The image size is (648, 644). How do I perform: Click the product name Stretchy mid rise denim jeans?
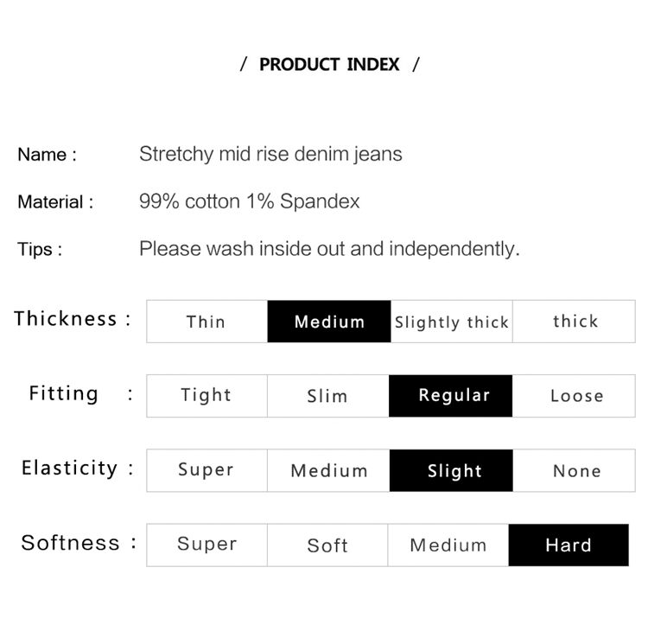click(x=270, y=154)
